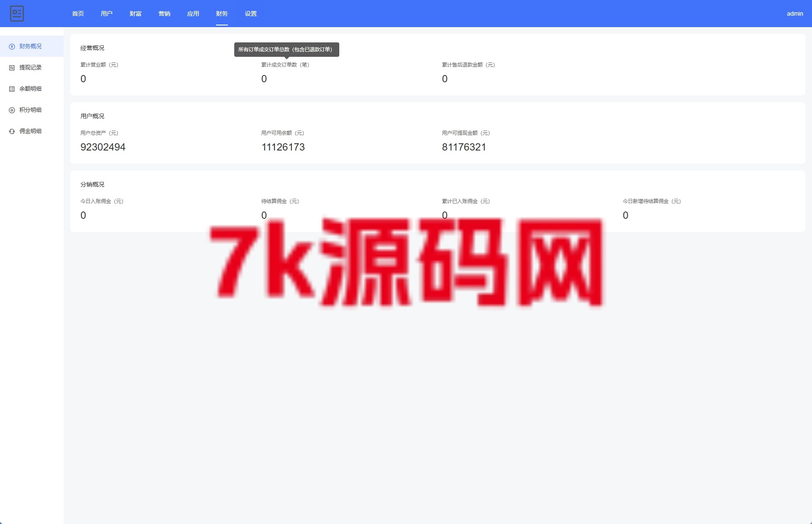Image resolution: width=812 pixels, height=524 pixels.
Task: Go to 佣金明细 in sidebar
Action: [32, 131]
